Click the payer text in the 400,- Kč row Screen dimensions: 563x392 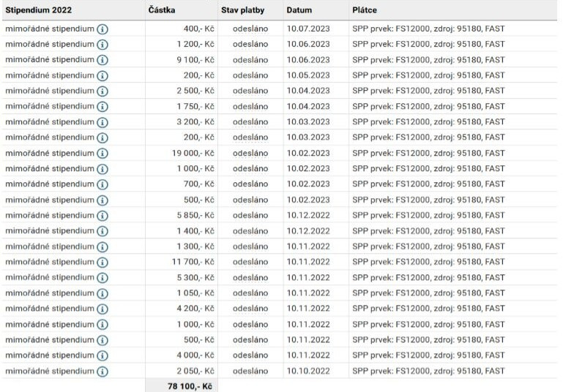coord(428,29)
